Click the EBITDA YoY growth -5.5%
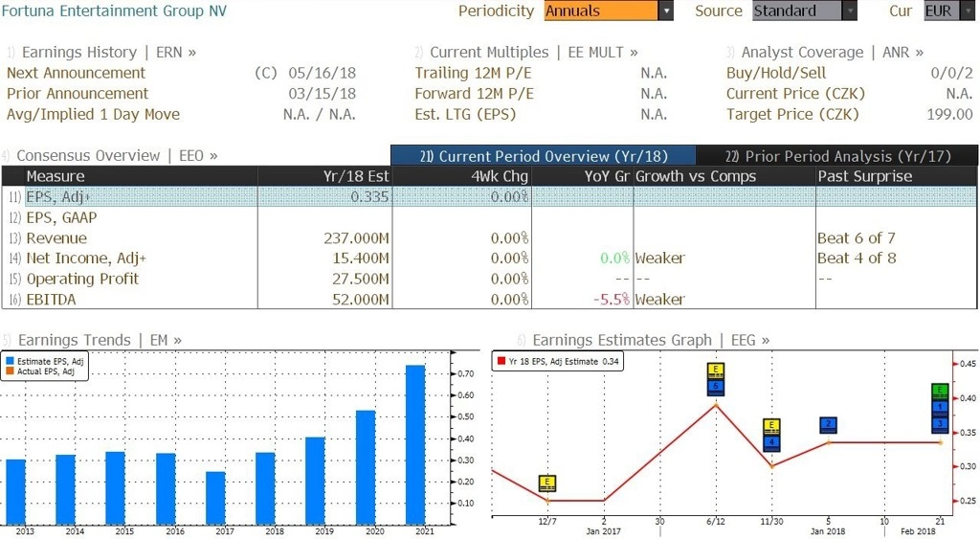 612,300
